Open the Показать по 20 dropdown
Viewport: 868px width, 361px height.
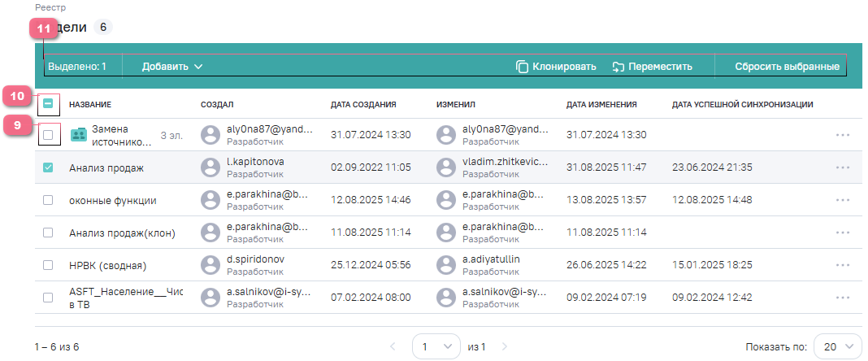(x=837, y=346)
